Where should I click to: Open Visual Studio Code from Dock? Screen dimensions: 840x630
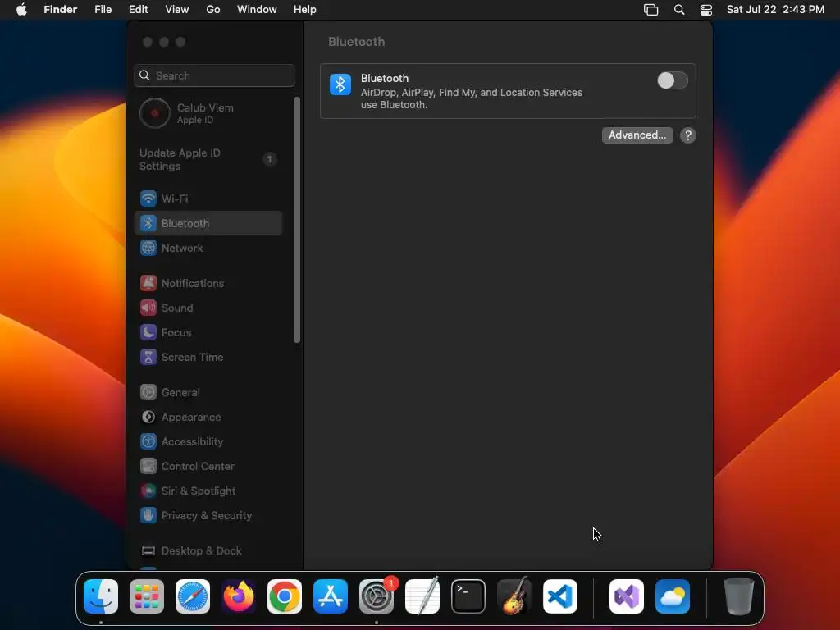click(559, 596)
